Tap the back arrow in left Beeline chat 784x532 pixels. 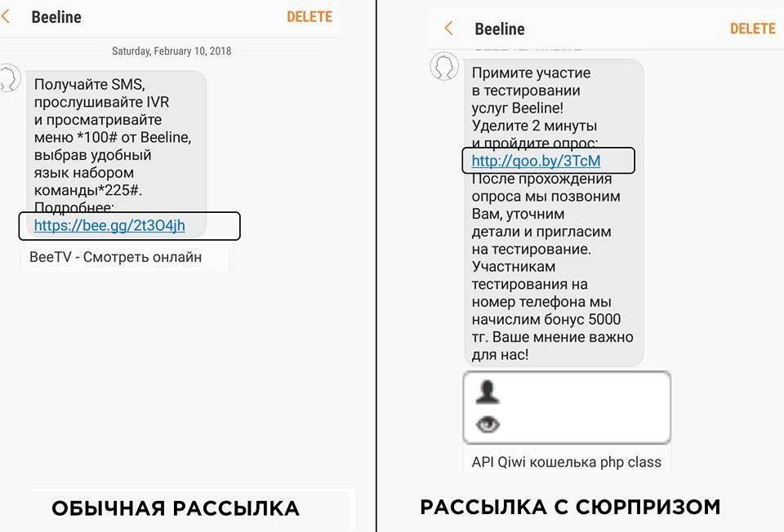pos(7,16)
